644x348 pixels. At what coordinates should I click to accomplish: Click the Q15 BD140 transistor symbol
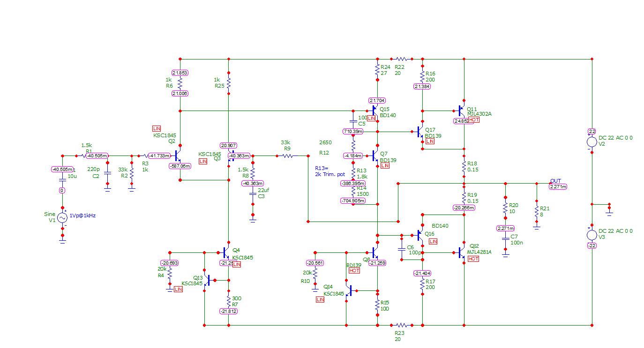click(x=375, y=111)
